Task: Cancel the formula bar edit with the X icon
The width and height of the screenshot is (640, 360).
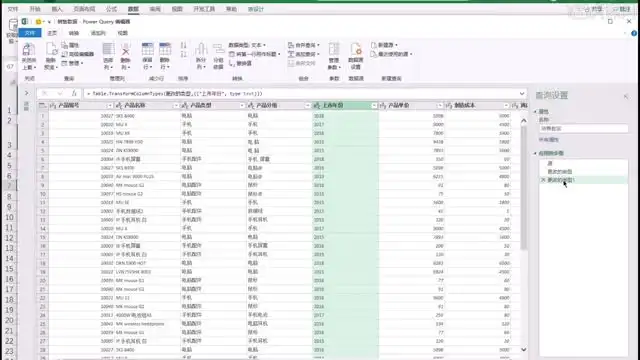Action: pos(45,93)
